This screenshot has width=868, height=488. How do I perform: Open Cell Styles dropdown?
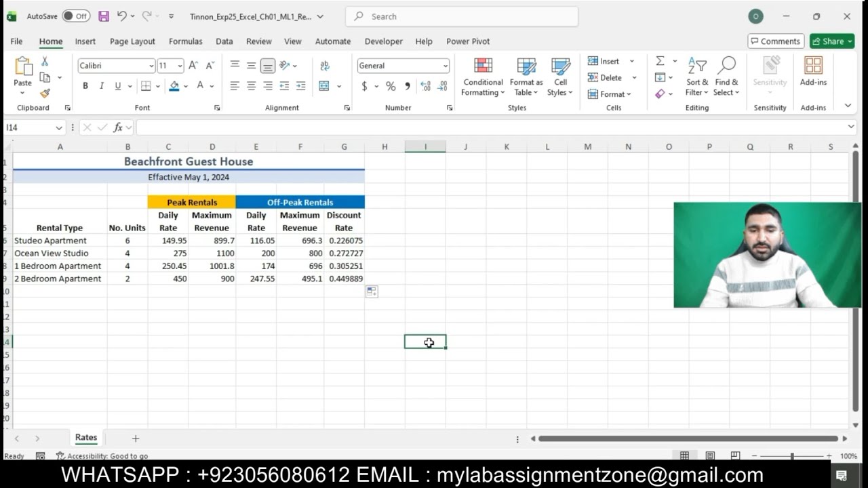tap(560, 77)
